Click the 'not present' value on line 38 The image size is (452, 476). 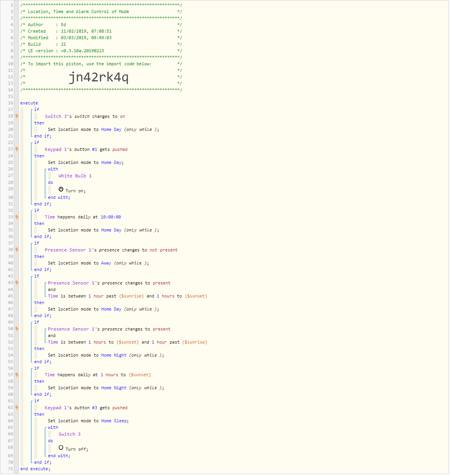click(x=163, y=250)
